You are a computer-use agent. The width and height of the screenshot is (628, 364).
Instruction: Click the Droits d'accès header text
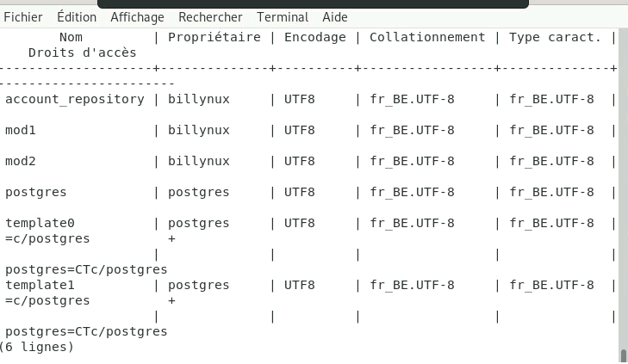tap(82, 52)
